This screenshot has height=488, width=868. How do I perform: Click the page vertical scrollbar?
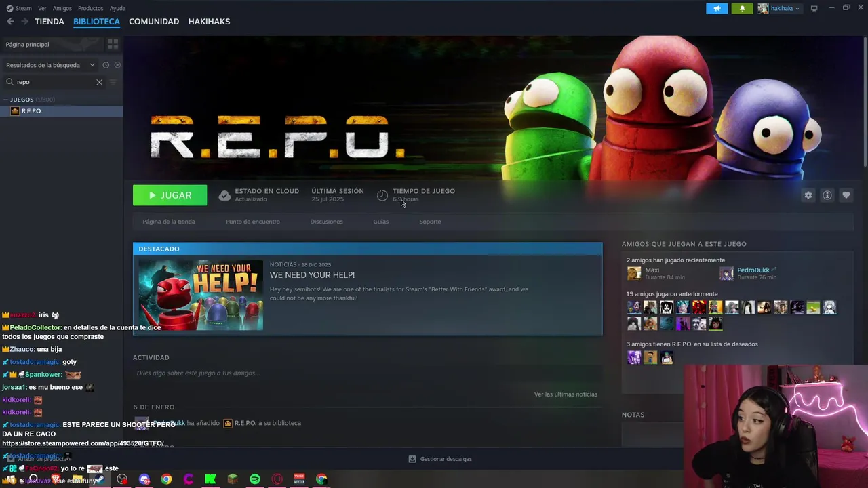(x=865, y=102)
